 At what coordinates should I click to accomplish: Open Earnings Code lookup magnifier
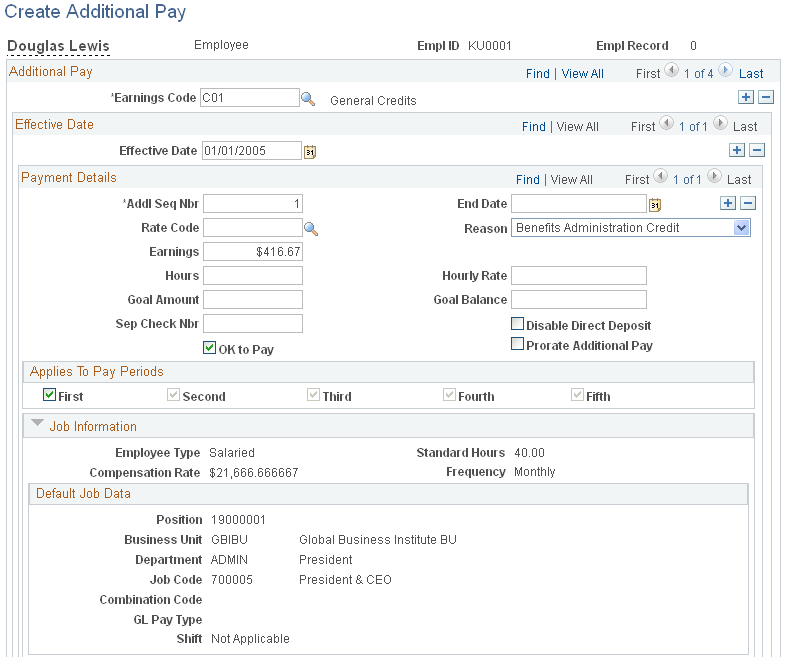click(308, 99)
